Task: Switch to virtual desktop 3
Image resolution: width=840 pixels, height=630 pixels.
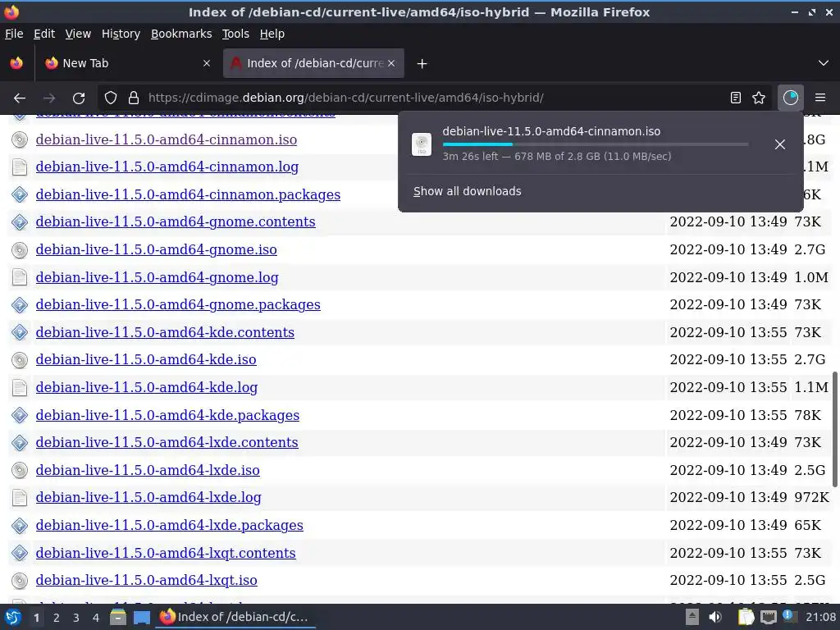Action: click(75, 618)
